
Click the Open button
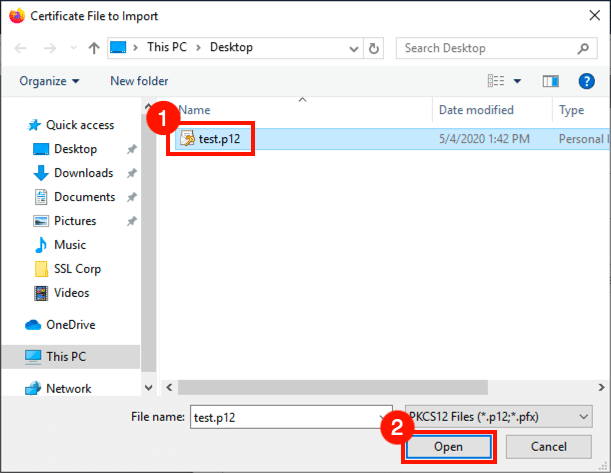click(x=448, y=446)
